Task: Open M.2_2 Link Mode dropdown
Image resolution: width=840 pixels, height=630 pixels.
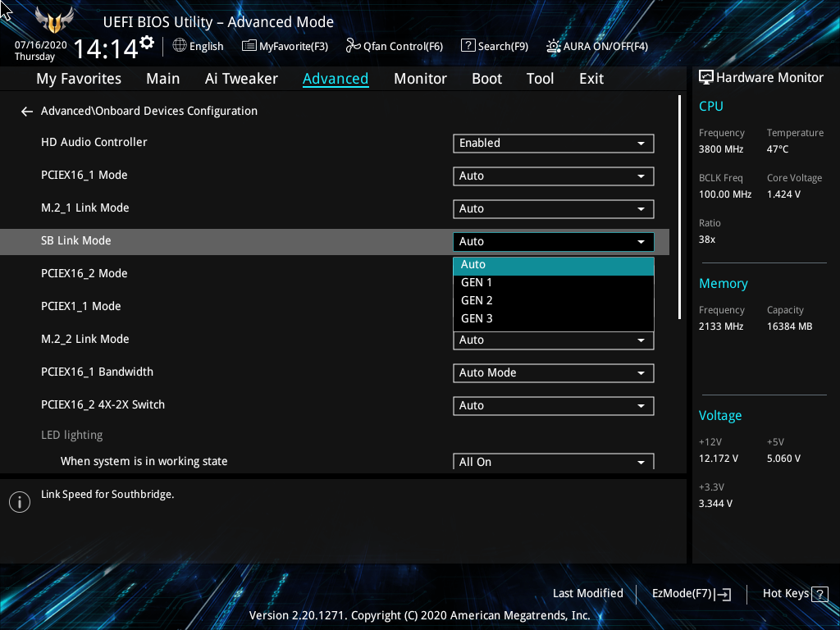Action: pos(554,340)
